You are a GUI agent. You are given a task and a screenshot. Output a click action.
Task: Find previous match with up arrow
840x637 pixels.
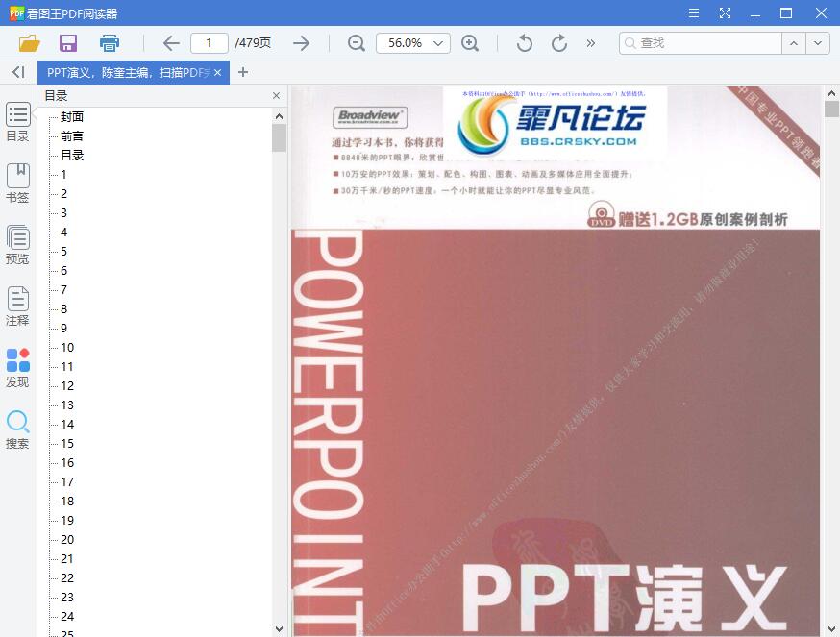794,43
